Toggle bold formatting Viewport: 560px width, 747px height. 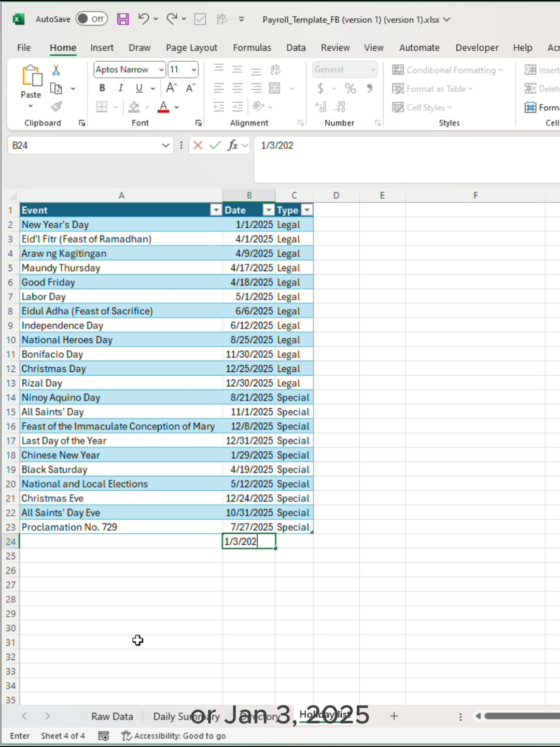click(102, 88)
